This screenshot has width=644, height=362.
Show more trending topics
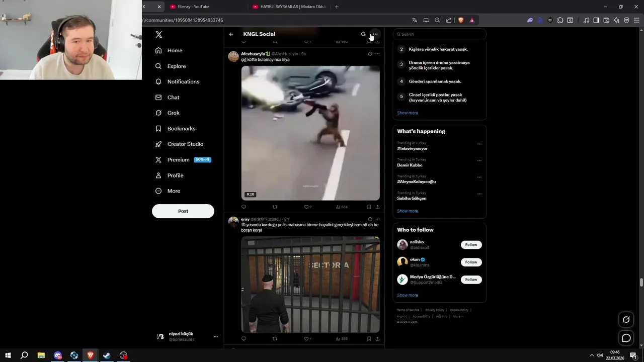coord(408,211)
